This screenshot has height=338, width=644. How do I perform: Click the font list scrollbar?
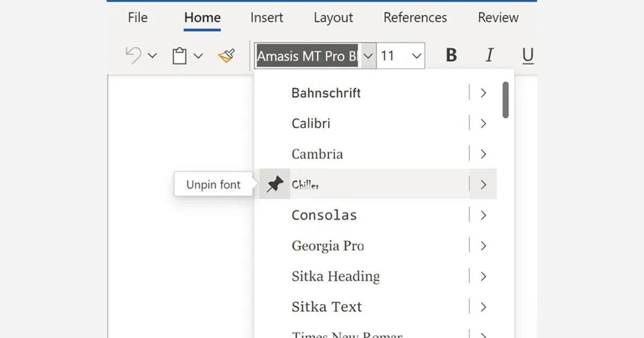505,99
